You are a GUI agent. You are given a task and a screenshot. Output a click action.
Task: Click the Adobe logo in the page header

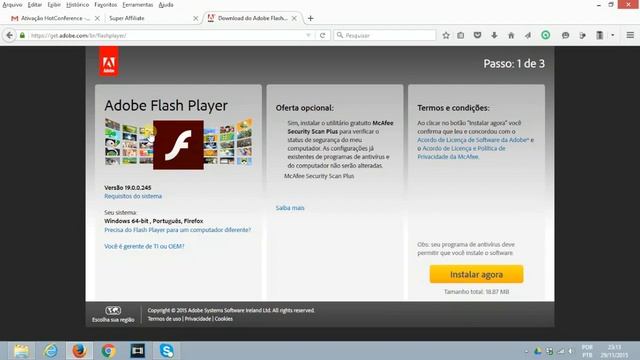[109, 62]
